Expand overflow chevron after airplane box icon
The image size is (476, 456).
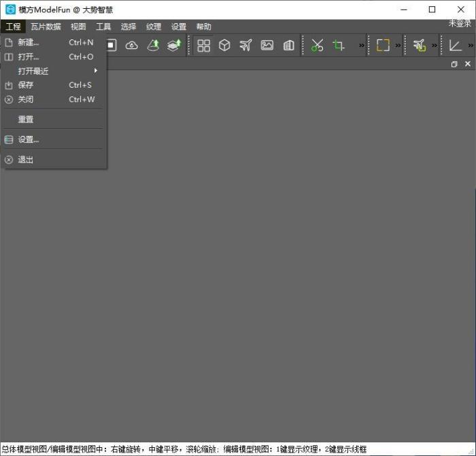435,46
